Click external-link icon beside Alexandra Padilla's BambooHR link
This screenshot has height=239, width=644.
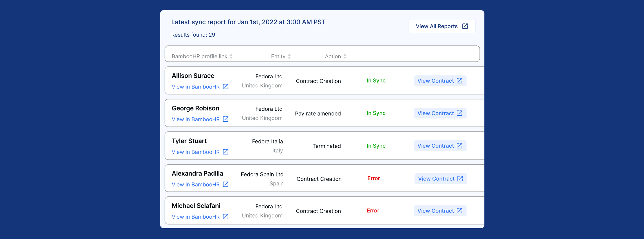[226, 184]
